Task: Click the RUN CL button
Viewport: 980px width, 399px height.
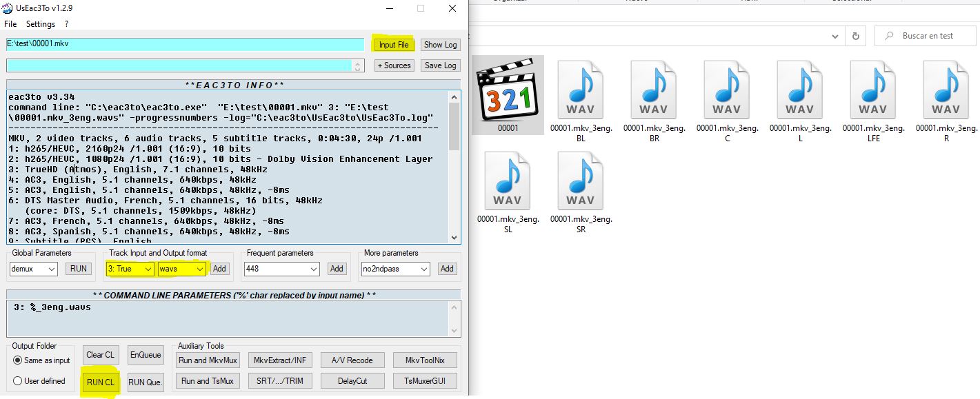Action: click(101, 382)
